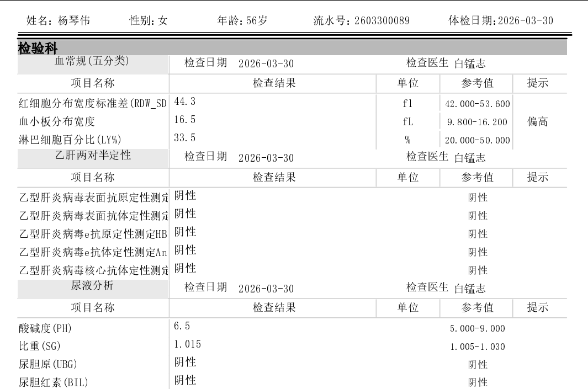Click the patient name 杨琴伟
Screen dimensions: 588x389
pyautogui.click(x=74, y=21)
